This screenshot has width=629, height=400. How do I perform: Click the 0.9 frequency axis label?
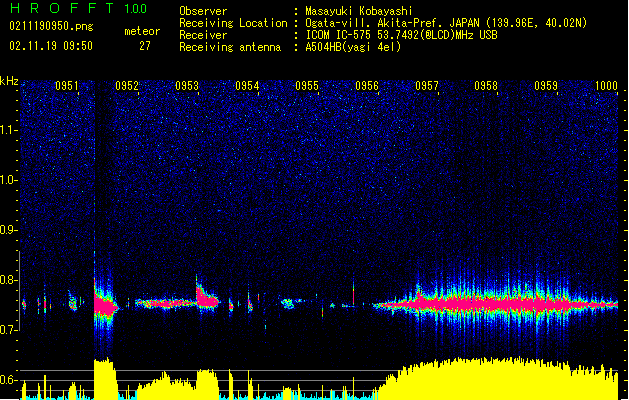9,230
